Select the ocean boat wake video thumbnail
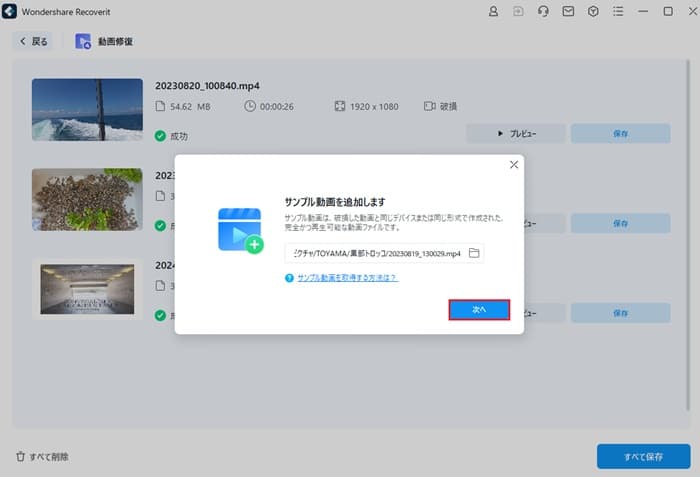700x477 pixels. click(88, 110)
